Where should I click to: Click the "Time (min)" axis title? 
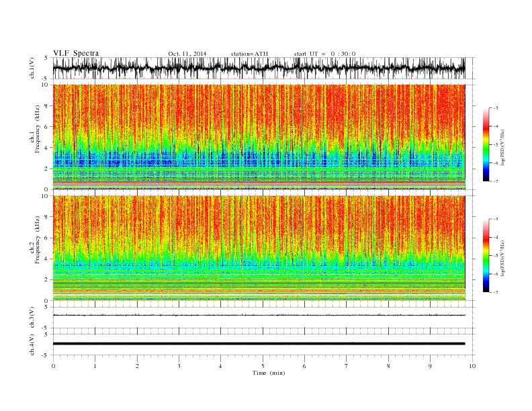point(269,373)
